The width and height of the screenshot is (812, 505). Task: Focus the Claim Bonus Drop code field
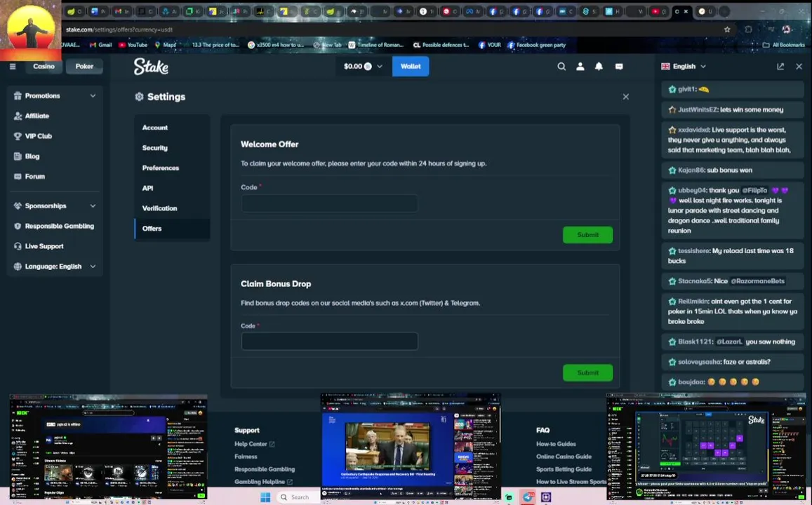coord(329,342)
